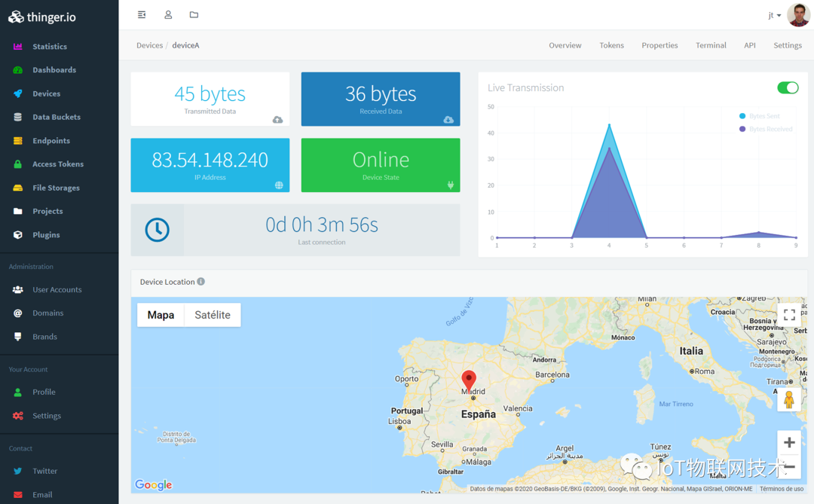Viewport: 814px width, 504px height.
Task: Click the user avatar photo
Action: pyautogui.click(x=798, y=14)
